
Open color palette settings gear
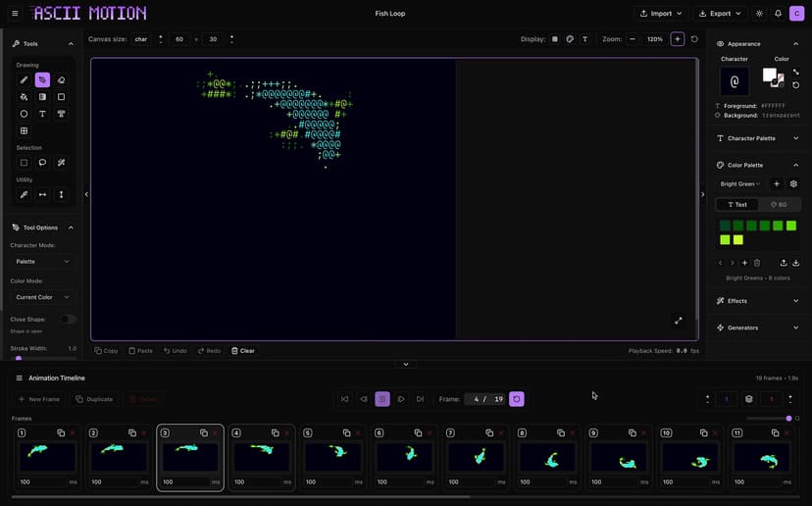tap(793, 183)
